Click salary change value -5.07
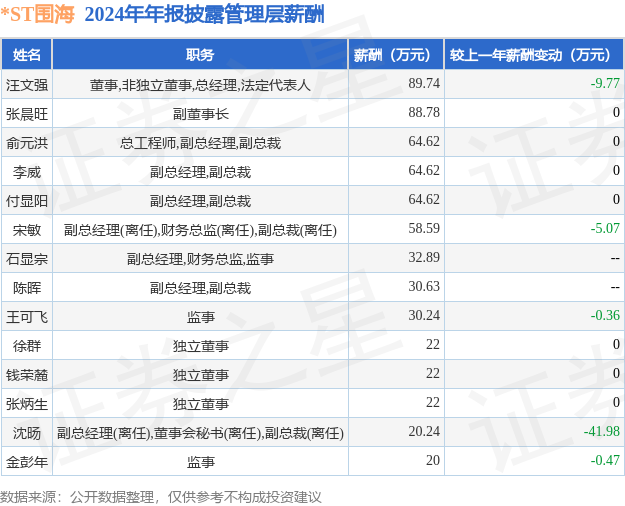This screenshot has height=506, width=625. [605, 228]
